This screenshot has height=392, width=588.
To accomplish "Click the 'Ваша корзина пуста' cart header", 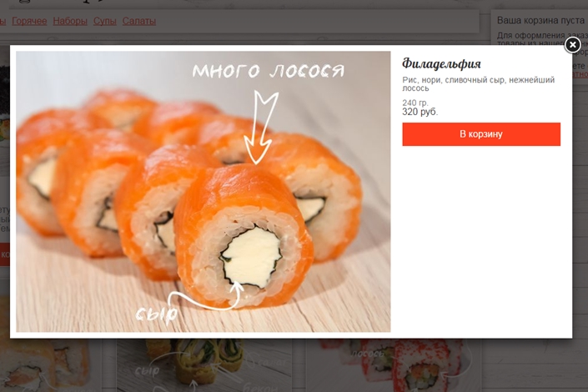I will [x=540, y=20].
